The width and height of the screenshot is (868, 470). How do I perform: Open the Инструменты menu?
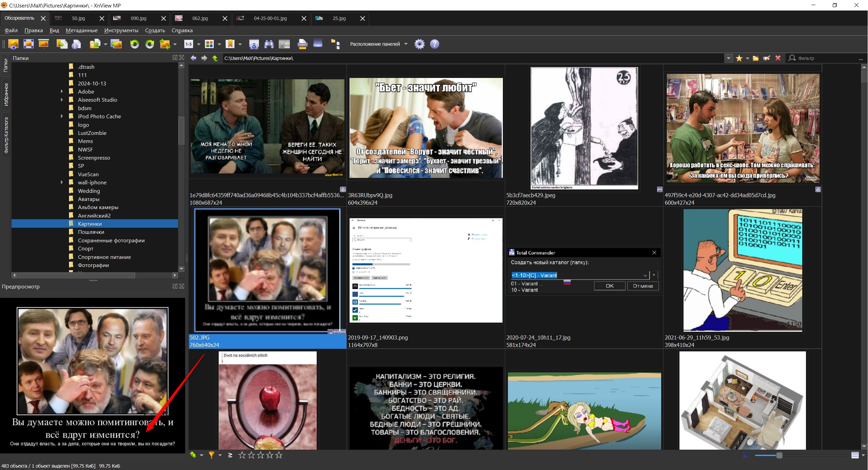[x=121, y=30]
